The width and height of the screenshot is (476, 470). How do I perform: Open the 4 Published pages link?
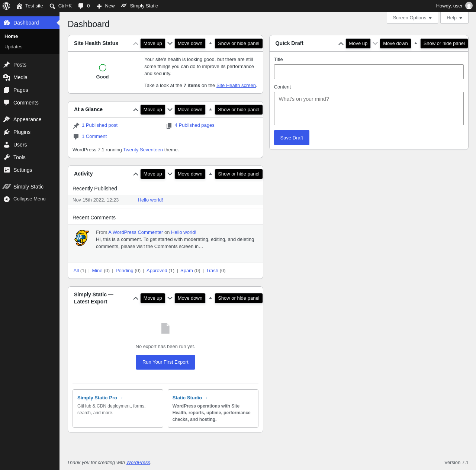pos(194,125)
